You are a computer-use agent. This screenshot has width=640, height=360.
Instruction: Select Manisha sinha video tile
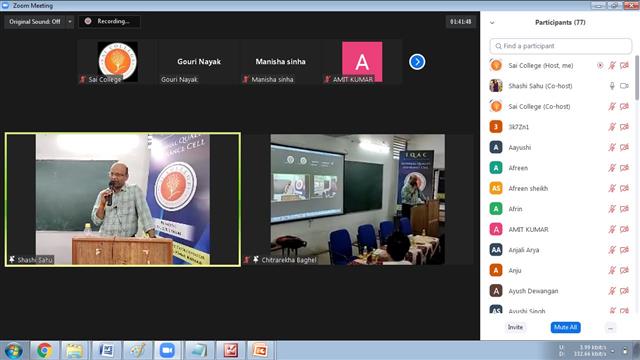[280, 62]
